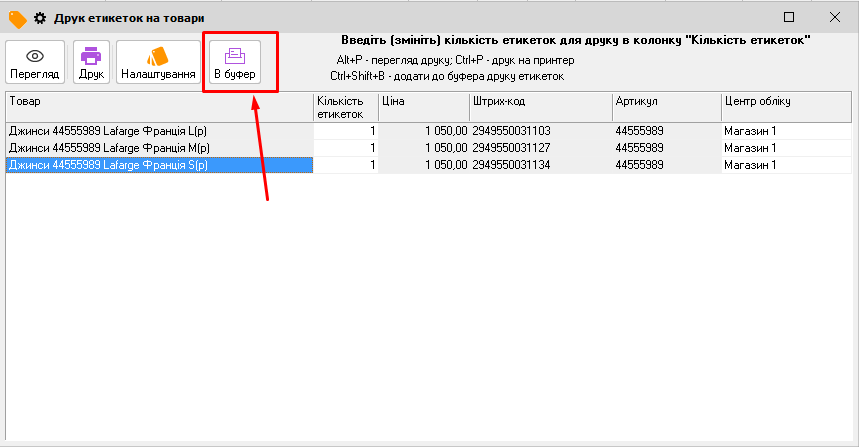Edit label quantity for the L(р) jeans

(346, 131)
